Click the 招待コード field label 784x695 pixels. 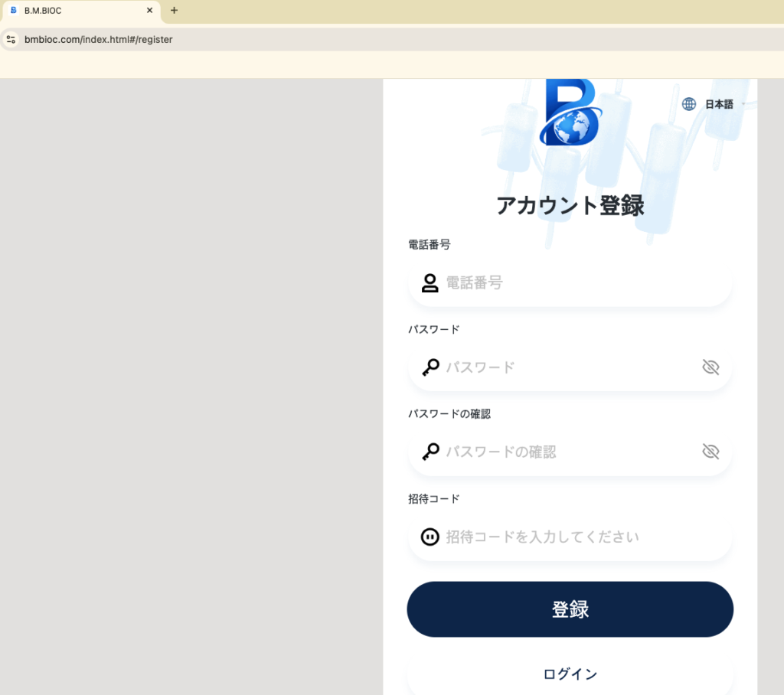coord(433,499)
